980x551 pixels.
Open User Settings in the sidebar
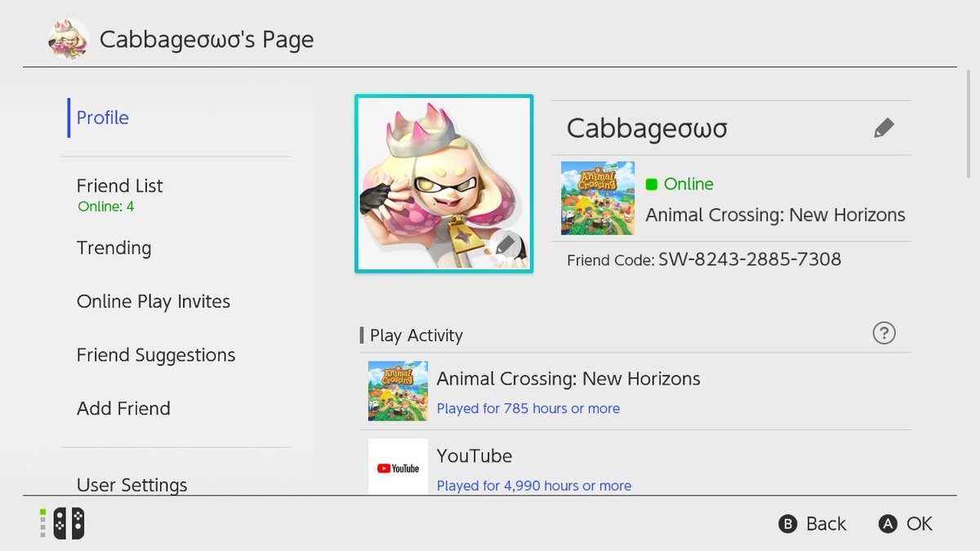click(x=131, y=485)
